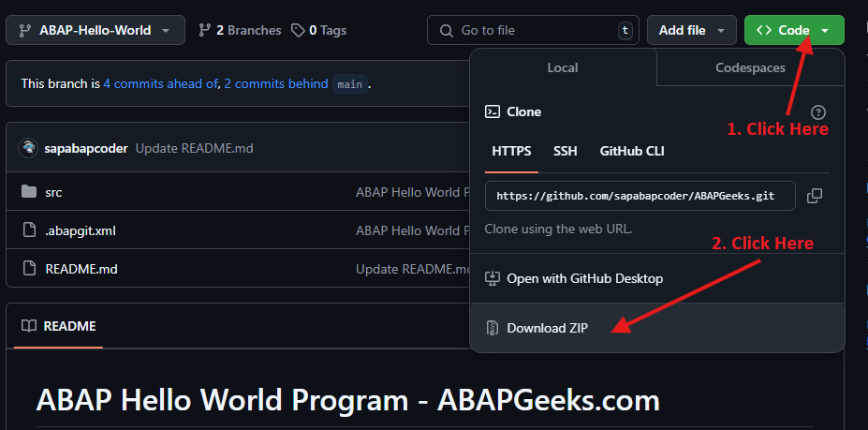Open the 2 commits behind link

point(275,84)
